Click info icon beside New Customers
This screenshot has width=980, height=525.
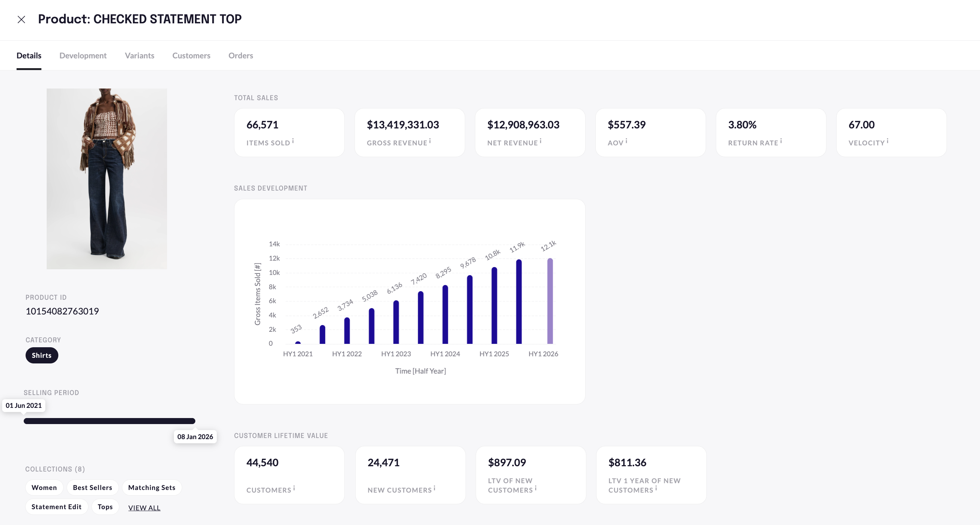[x=434, y=488]
